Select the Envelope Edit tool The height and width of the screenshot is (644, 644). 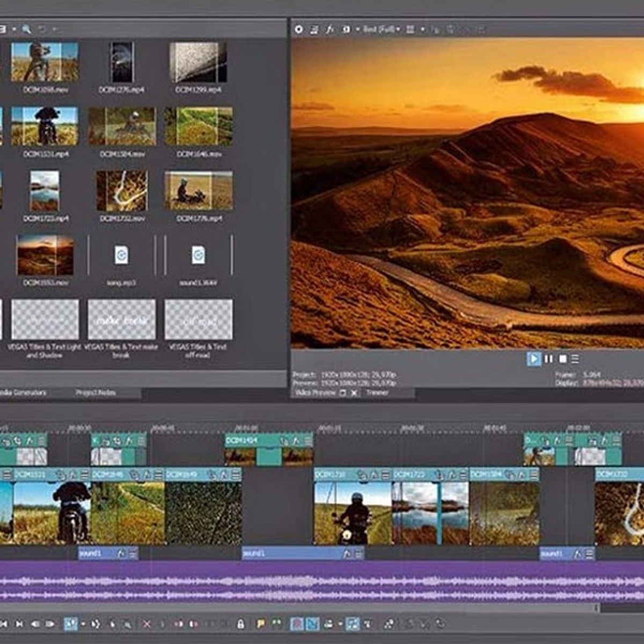pyautogui.click(x=96, y=624)
